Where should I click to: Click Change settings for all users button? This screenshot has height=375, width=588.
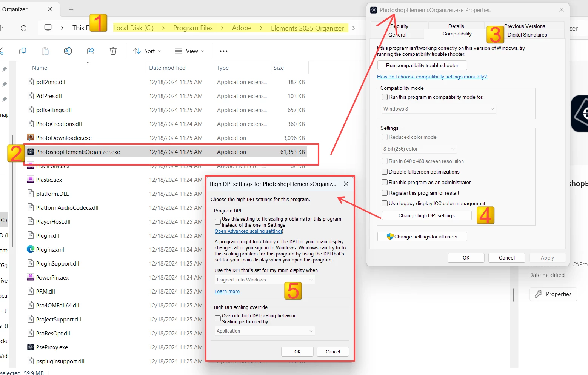[x=422, y=237]
